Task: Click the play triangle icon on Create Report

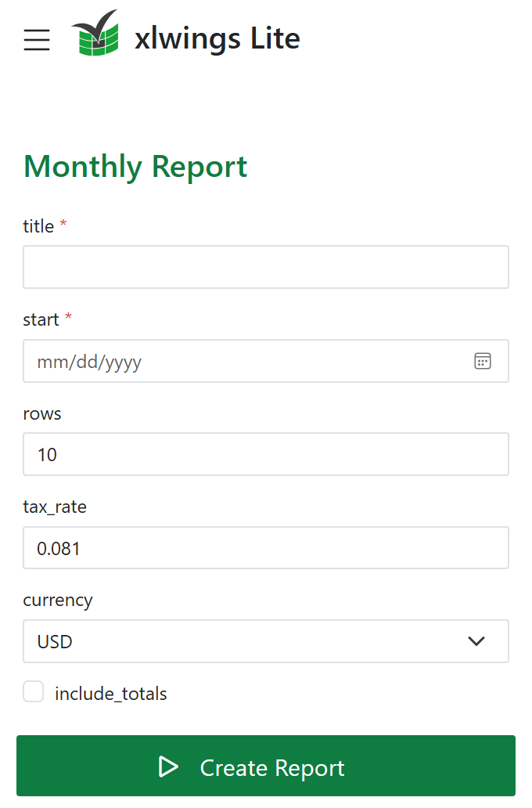Action: (x=168, y=767)
